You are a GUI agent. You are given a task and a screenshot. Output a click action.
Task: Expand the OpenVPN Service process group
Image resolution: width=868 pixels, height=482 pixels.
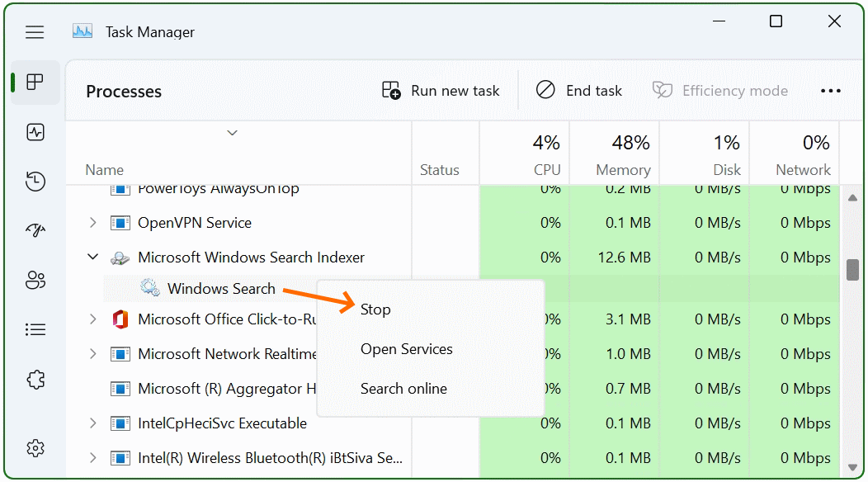92,222
